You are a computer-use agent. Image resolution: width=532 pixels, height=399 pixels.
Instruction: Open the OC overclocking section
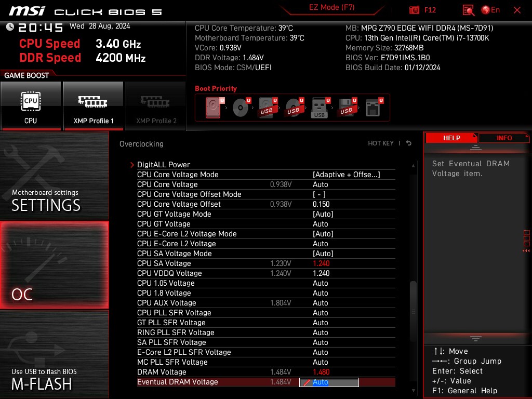pyautogui.click(x=54, y=265)
